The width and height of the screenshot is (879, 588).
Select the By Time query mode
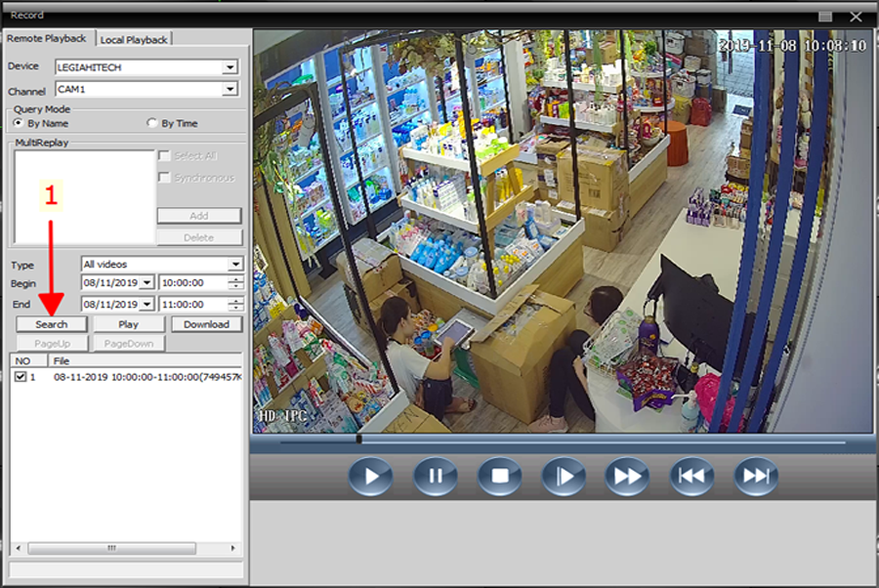point(152,123)
